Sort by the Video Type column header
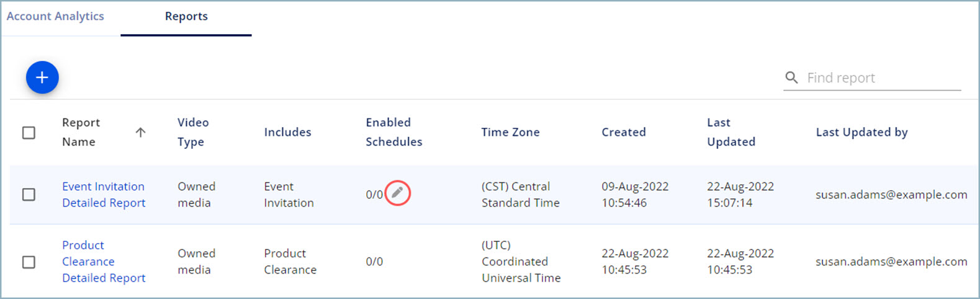 tap(193, 132)
